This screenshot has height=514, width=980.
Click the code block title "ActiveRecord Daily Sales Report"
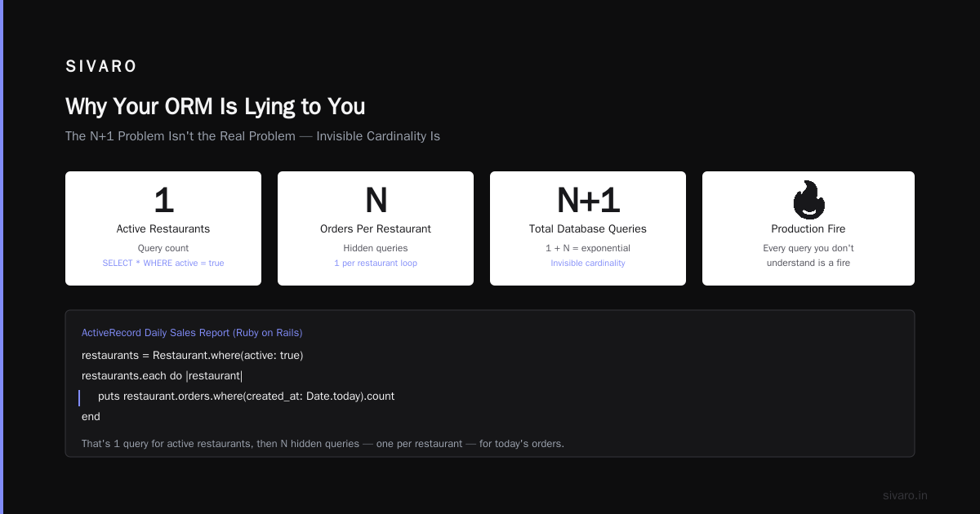pos(192,333)
